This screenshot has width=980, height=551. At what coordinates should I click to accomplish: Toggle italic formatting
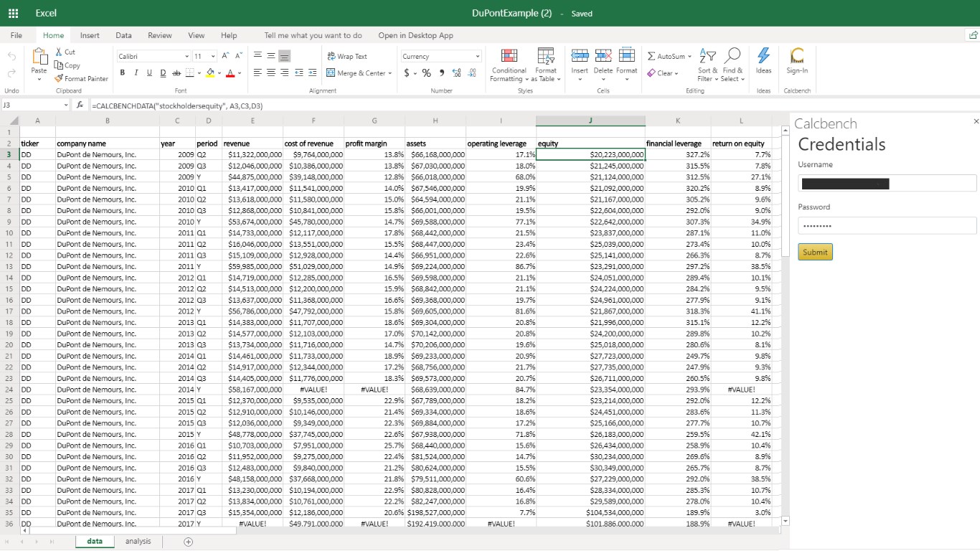tap(136, 73)
